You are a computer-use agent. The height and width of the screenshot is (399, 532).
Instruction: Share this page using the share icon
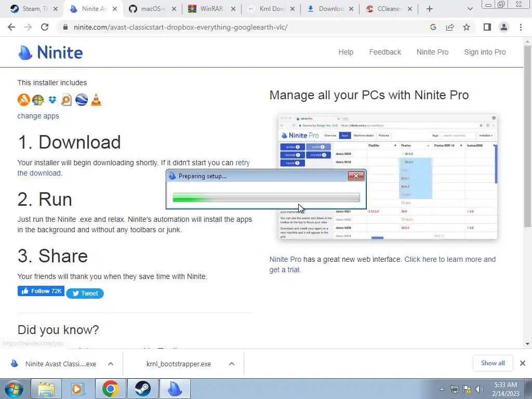[450, 27]
